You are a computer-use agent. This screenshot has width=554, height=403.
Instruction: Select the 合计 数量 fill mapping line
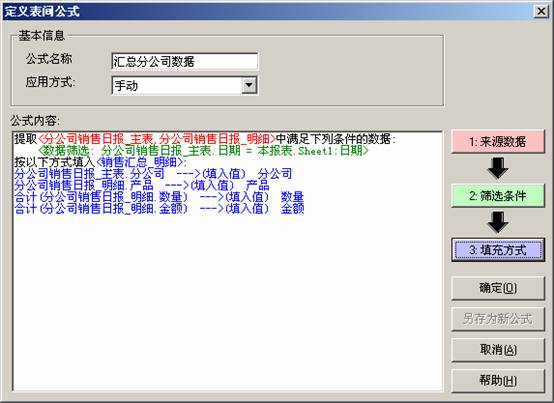[x=159, y=197]
